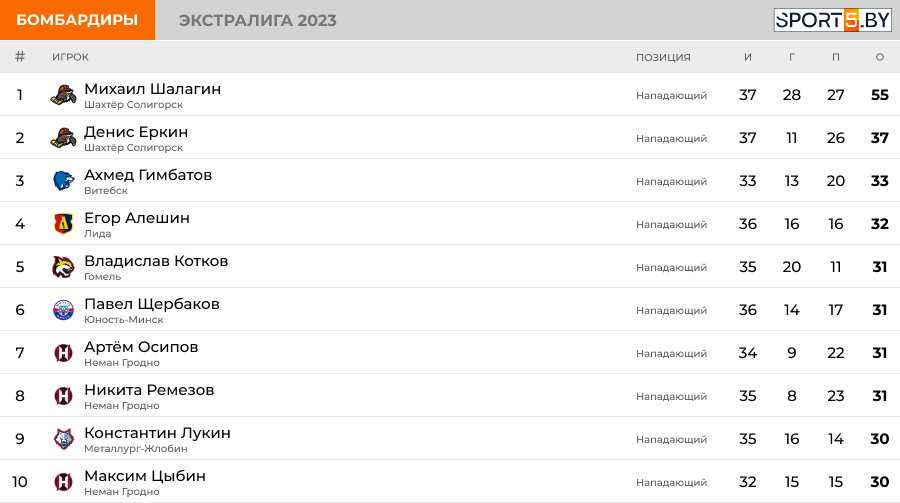900x503 pixels.
Task: Sort by the О points column header
Action: (x=879, y=57)
